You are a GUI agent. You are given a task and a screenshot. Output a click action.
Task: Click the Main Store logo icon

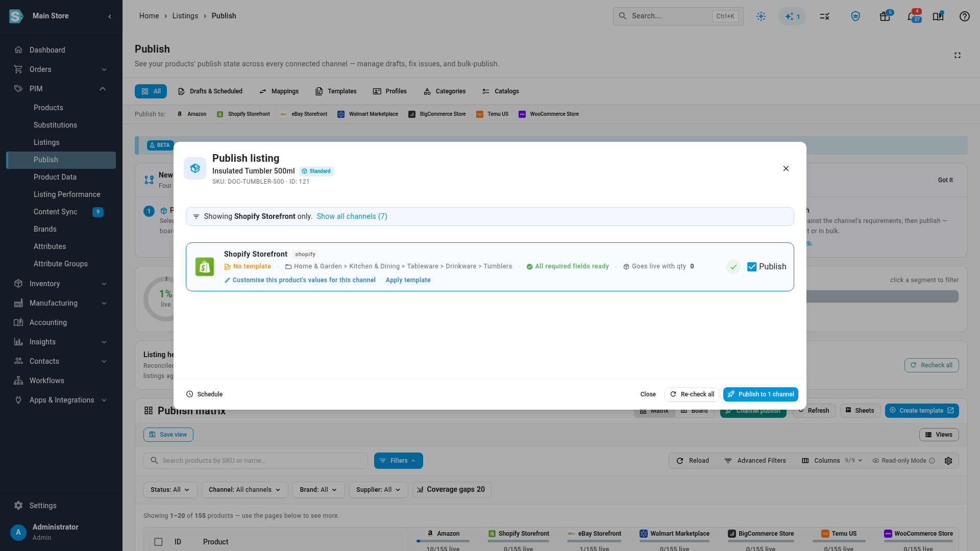(16, 16)
